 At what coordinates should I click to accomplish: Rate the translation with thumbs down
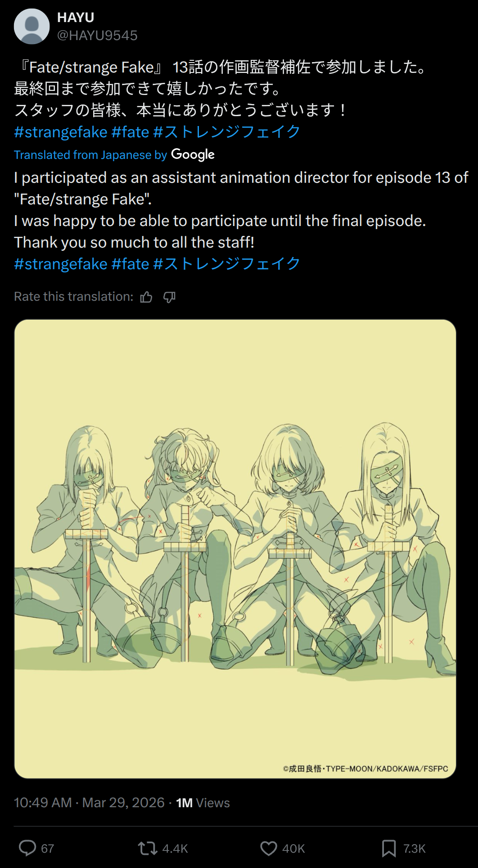[x=169, y=297]
